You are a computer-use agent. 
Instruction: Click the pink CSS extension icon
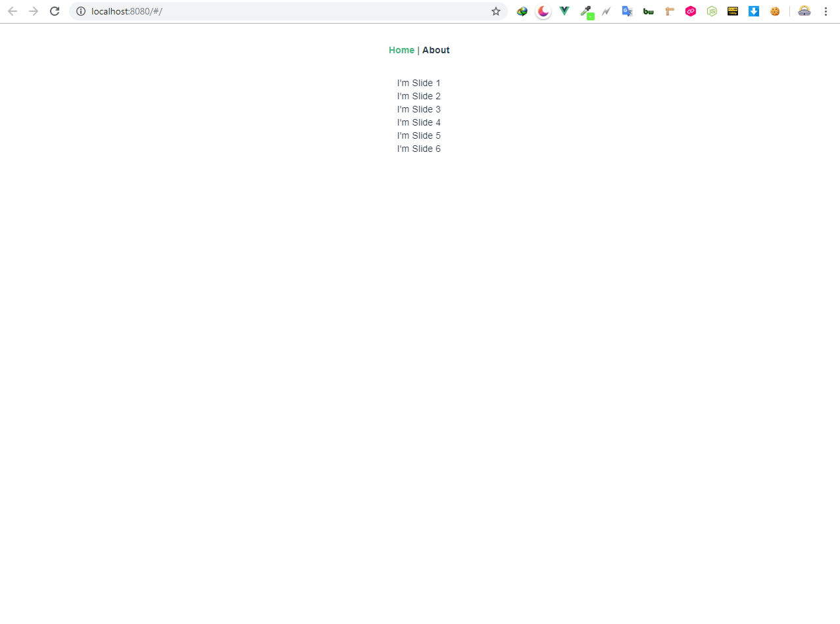690,11
